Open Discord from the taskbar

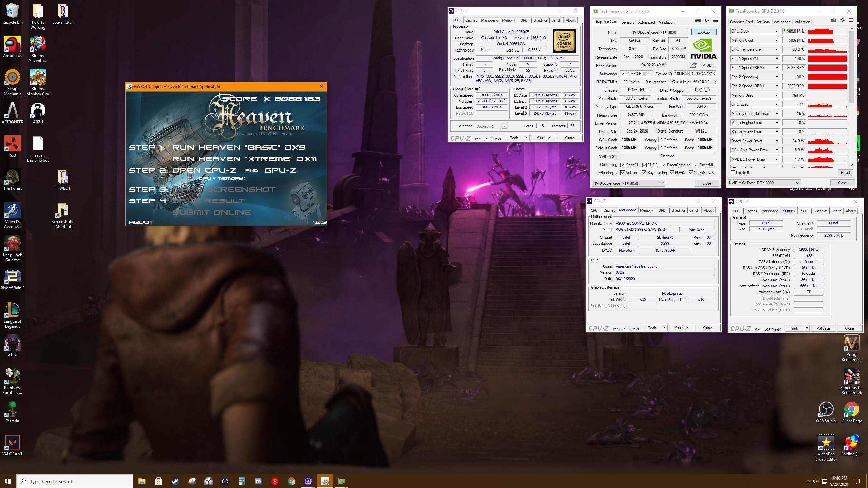[x=258, y=481]
